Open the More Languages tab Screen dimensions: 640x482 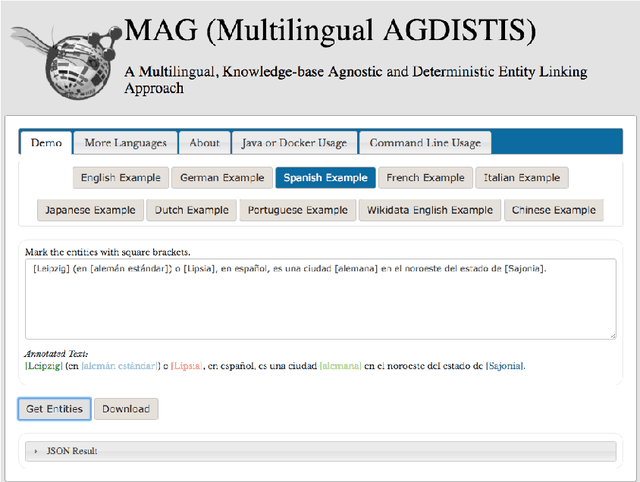pos(125,143)
